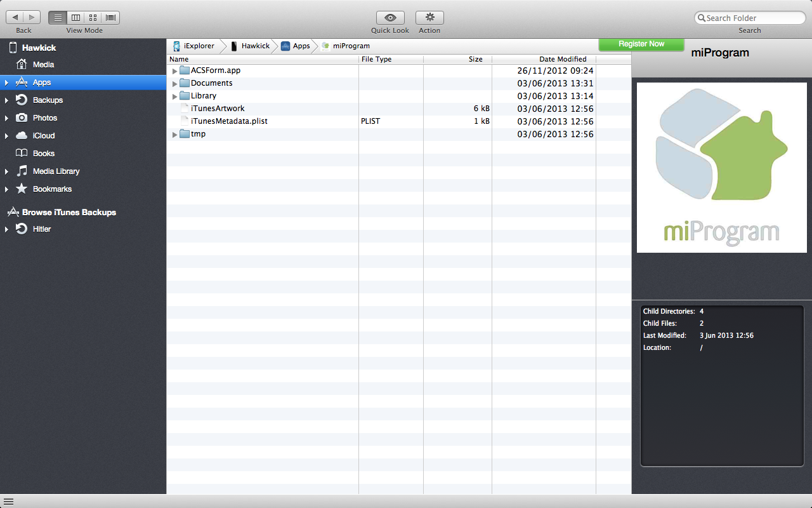
Task: Switch to icon grid view mode
Action: 93,18
